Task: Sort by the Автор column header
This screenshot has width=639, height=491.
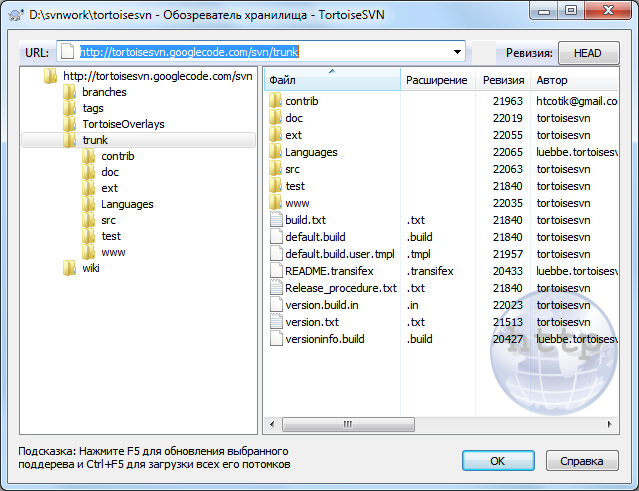Action: [574, 80]
